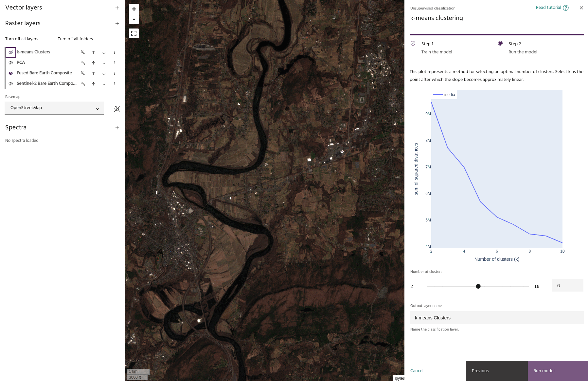Toggle basemap visibility icon
Viewport: 588px width, 381px height.
(117, 109)
